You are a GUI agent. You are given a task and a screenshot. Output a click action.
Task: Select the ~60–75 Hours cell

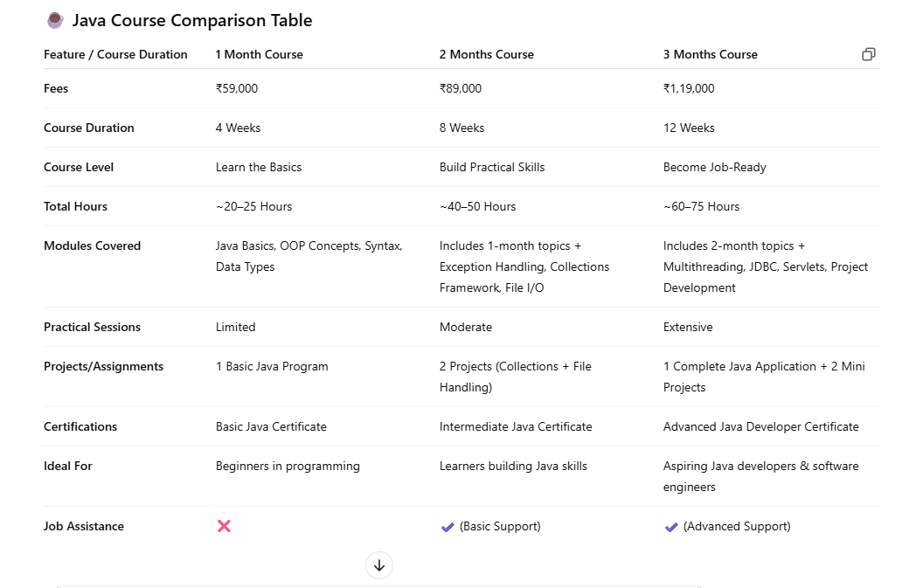701,206
